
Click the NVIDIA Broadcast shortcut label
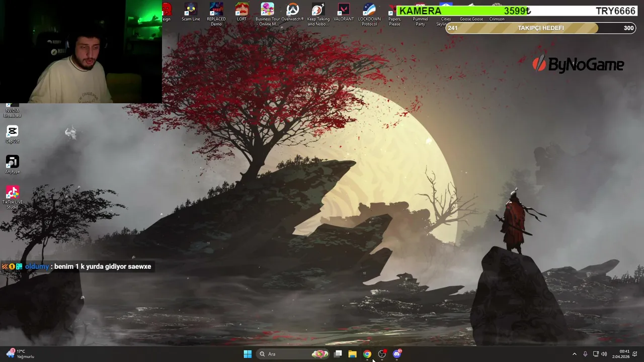(x=13, y=113)
